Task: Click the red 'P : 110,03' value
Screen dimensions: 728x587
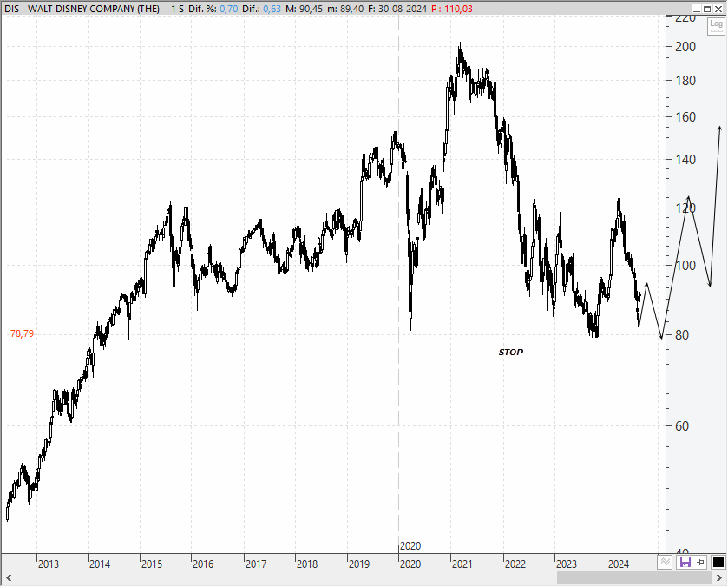Action: 452,9
